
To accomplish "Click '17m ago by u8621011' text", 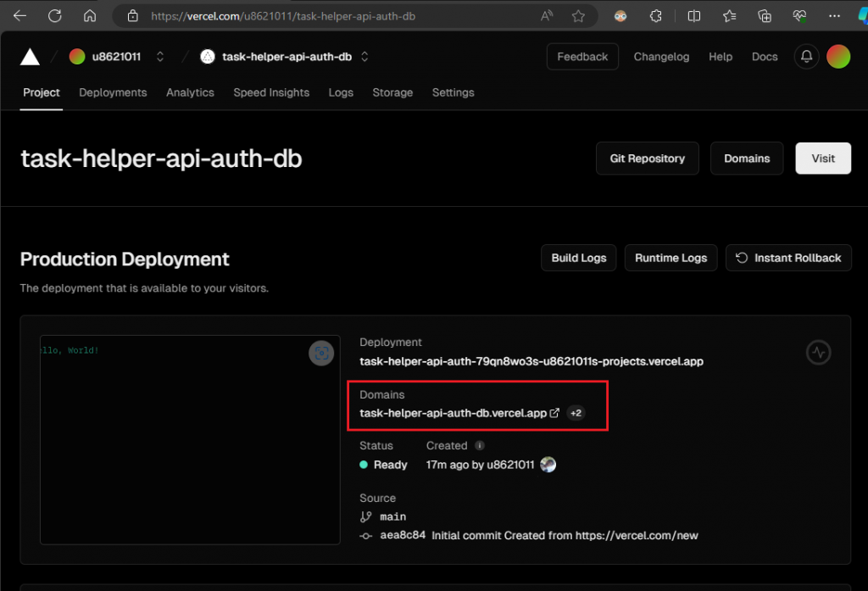I will (x=480, y=465).
